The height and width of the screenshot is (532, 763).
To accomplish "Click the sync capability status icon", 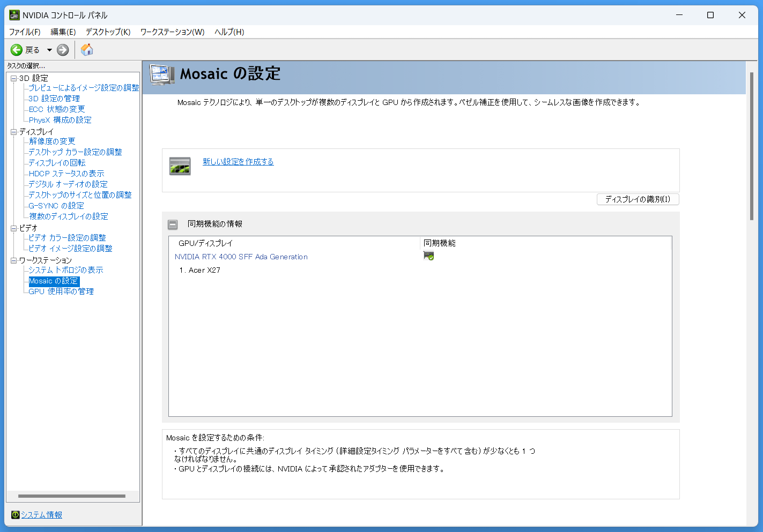I will point(428,256).
